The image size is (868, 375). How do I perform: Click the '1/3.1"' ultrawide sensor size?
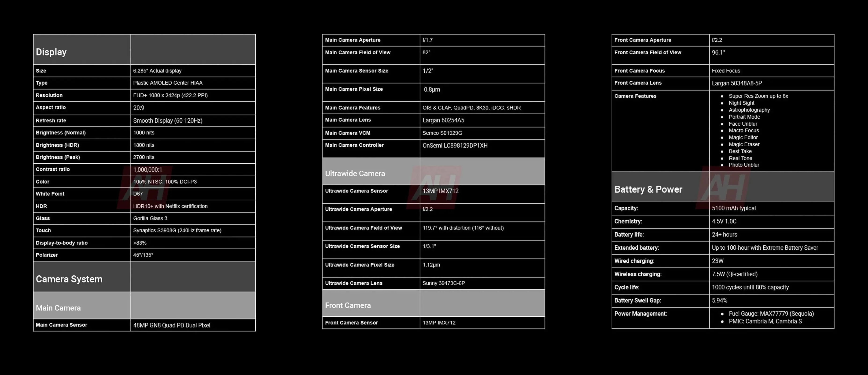[429, 246]
